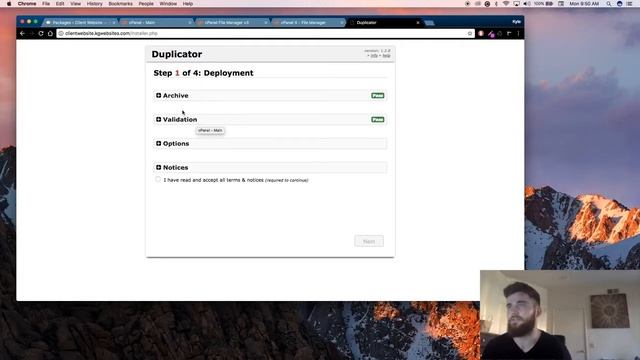Switch to the Packages - Client Website tab
640x360 pixels.
pos(80,22)
